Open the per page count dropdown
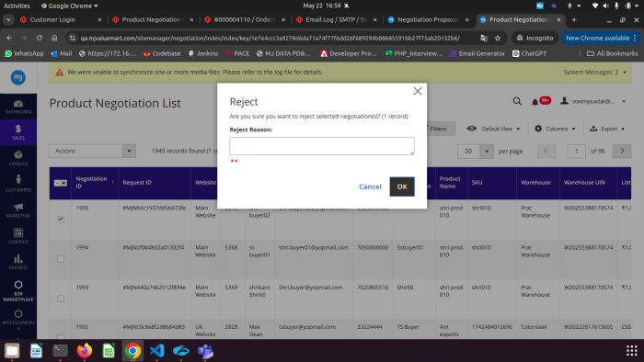The height and width of the screenshot is (362, 644). pos(487,152)
